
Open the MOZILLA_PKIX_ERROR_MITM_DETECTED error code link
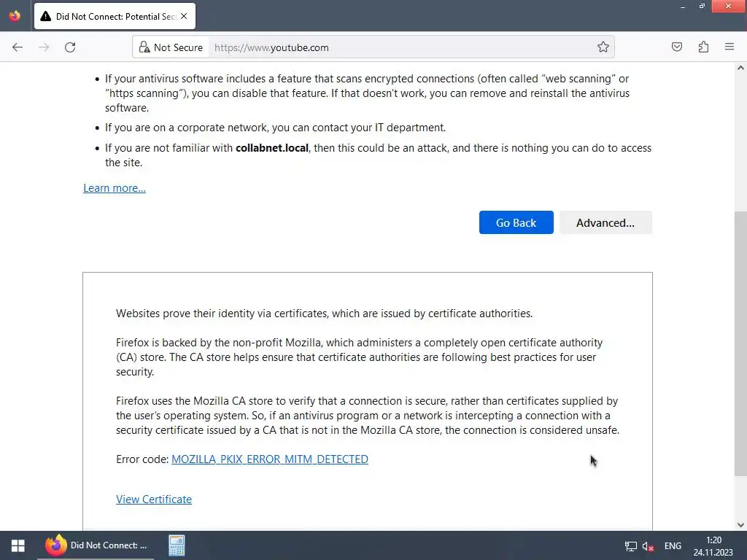(x=270, y=459)
